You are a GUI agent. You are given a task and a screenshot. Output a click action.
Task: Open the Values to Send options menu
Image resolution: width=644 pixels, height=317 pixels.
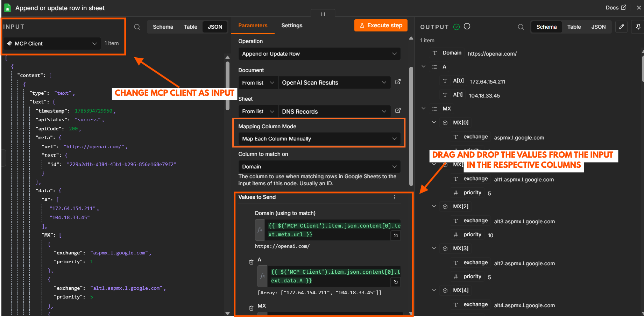tap(395, 197)
